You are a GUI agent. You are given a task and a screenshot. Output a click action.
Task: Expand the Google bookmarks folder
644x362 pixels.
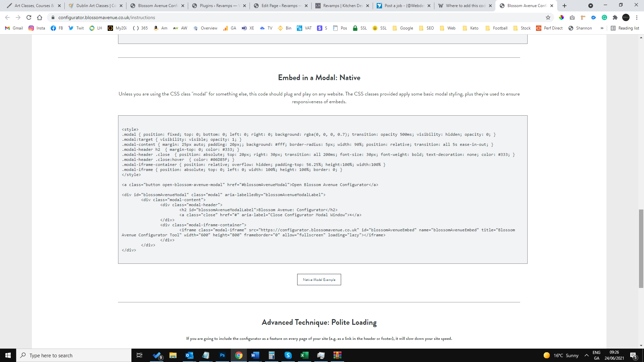click(403, 28)
